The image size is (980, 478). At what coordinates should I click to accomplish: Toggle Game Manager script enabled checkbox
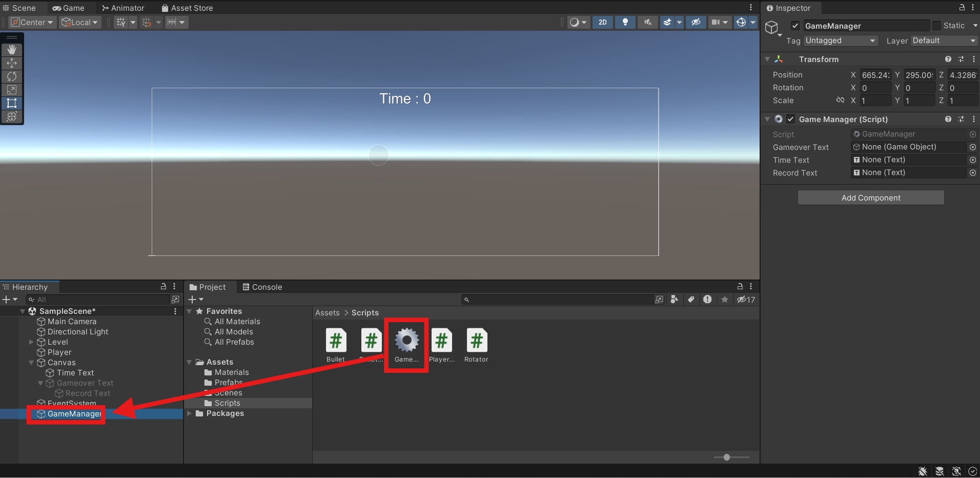click(x=790, y=120)
